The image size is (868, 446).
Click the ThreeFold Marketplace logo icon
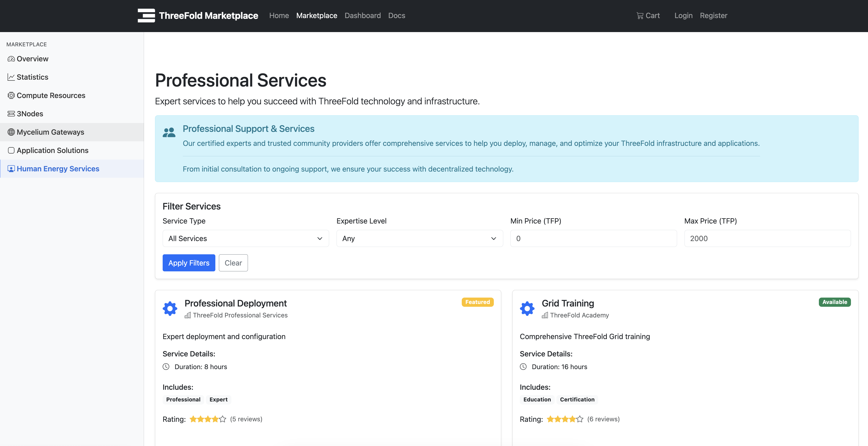pyautogui.click(x=146, y=16)
